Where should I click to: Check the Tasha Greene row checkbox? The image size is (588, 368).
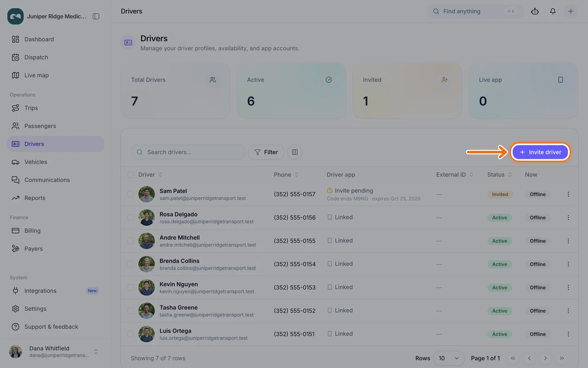coord(131,311)
